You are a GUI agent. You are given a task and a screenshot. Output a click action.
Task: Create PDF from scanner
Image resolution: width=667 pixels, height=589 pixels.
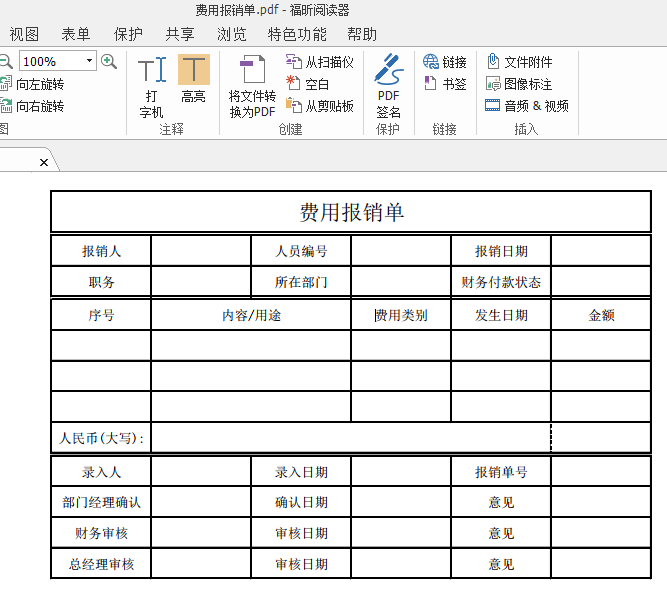point(319,62)
